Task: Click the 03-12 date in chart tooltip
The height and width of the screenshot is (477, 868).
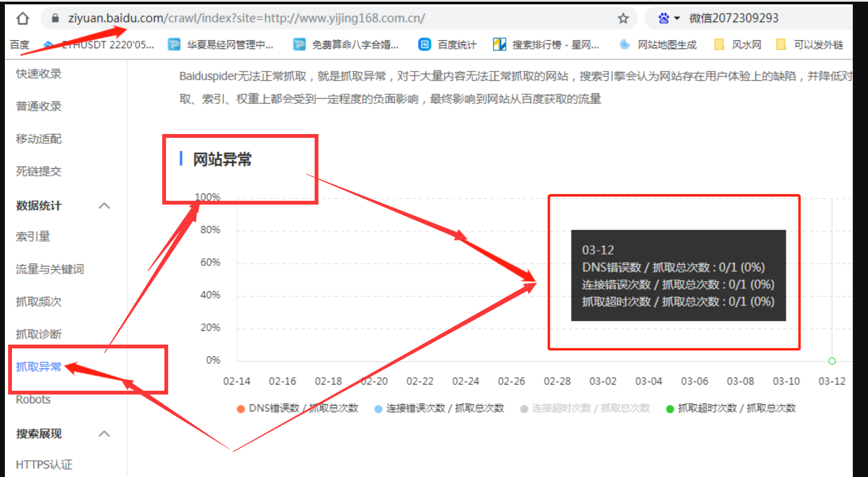Action: pos(598,250)
